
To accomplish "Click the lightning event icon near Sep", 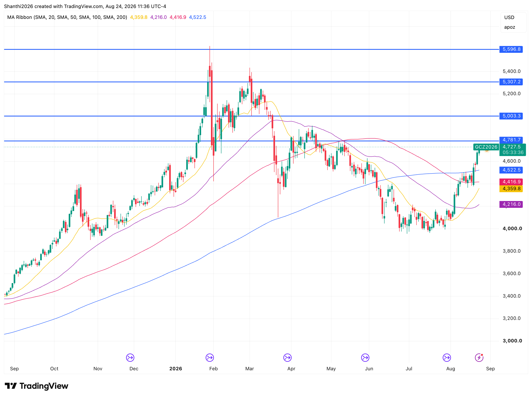I will (479, 358).
